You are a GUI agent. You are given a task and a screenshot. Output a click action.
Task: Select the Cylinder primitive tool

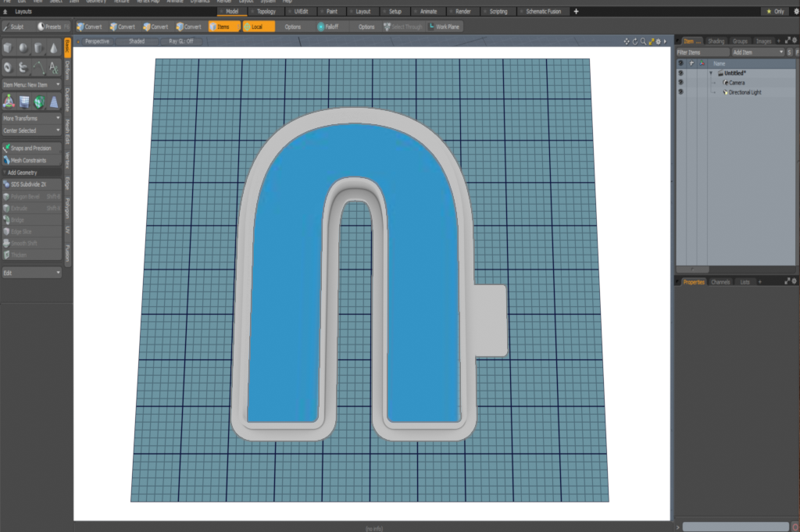pos(38,48)
